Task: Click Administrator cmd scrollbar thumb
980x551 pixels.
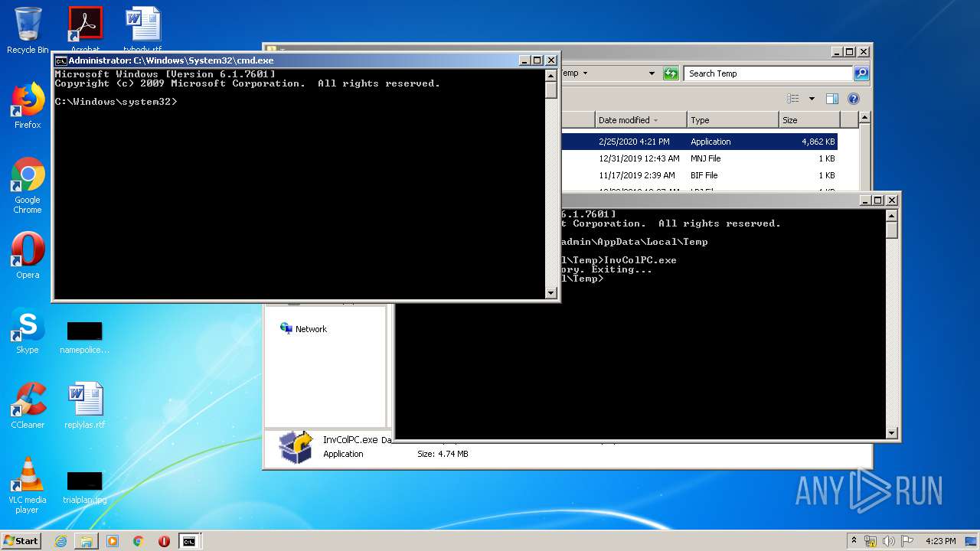Action: click(550, 90)
